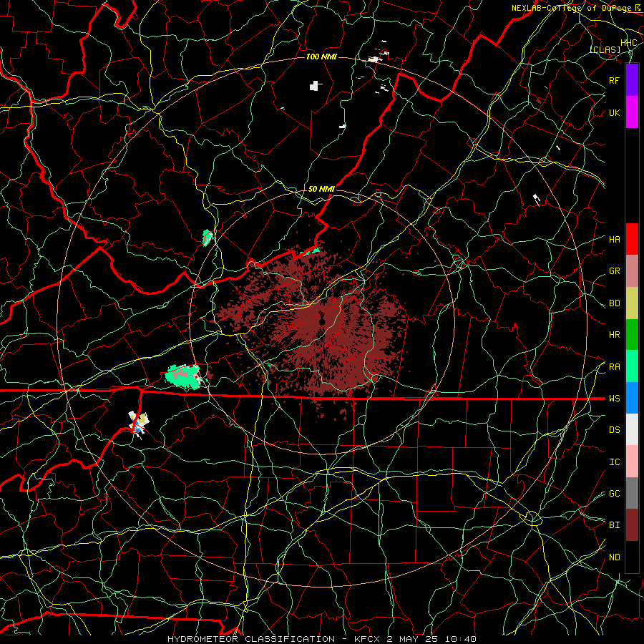Screen dimensions: 644x644
Task: Click the RF purple legend swatch
Action: point(632,80)
